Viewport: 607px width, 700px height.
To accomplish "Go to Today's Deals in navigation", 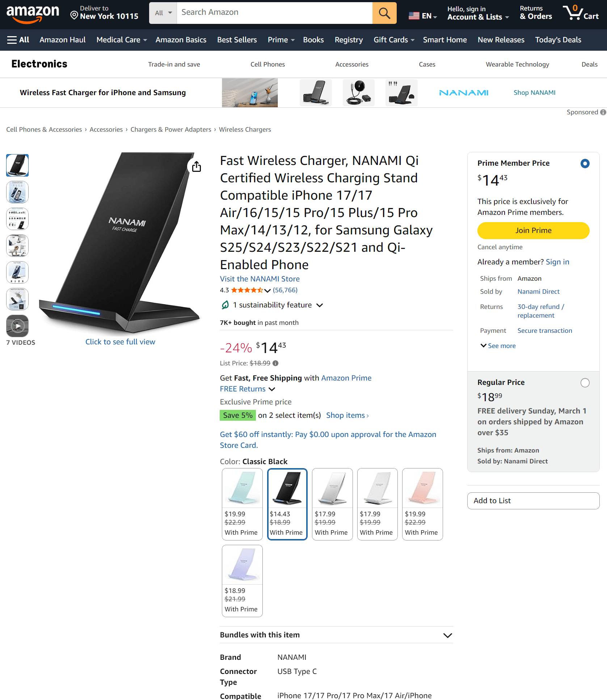I will point(558,40).
